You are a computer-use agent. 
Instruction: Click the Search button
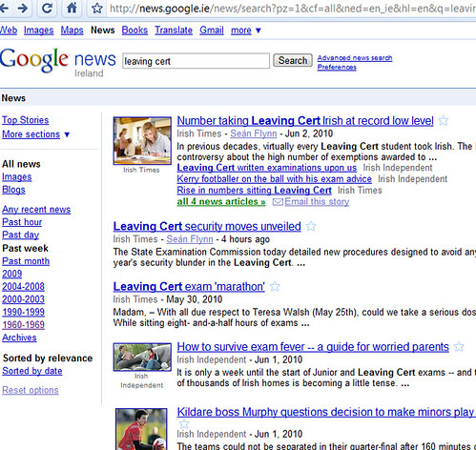(293, 60)
